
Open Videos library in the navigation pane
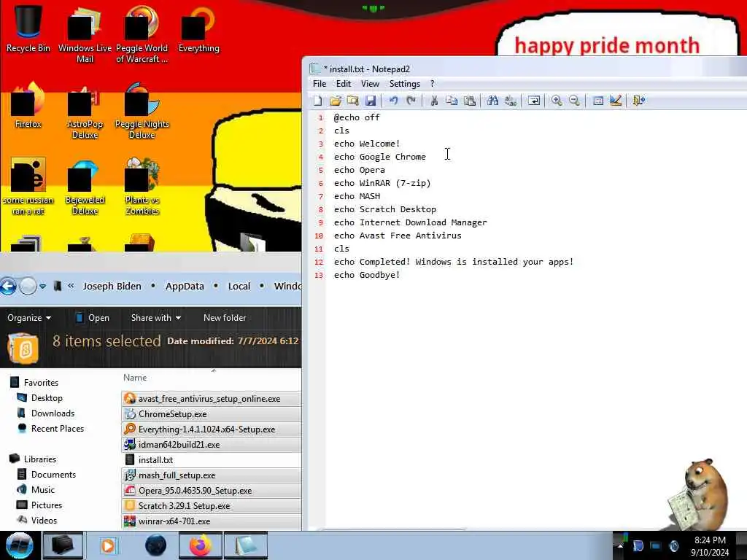tap(44, 521)
